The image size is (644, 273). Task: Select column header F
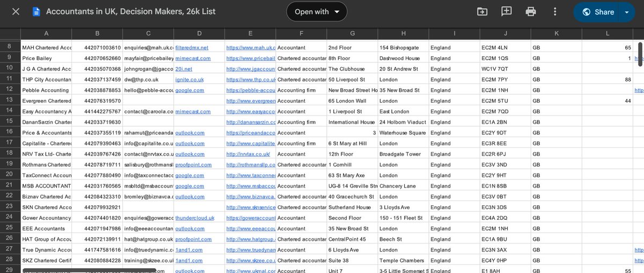(301, 33)
